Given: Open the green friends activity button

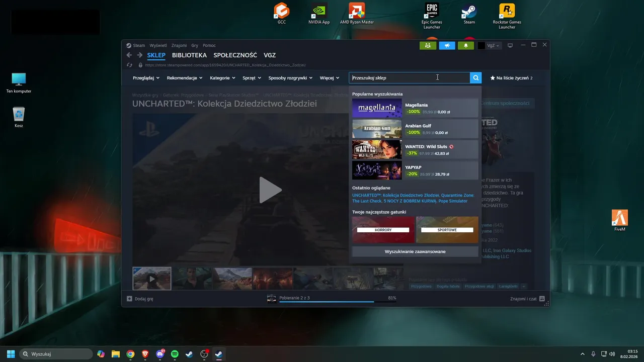Looking at the screenshot, I should click(x=428, y=45).
